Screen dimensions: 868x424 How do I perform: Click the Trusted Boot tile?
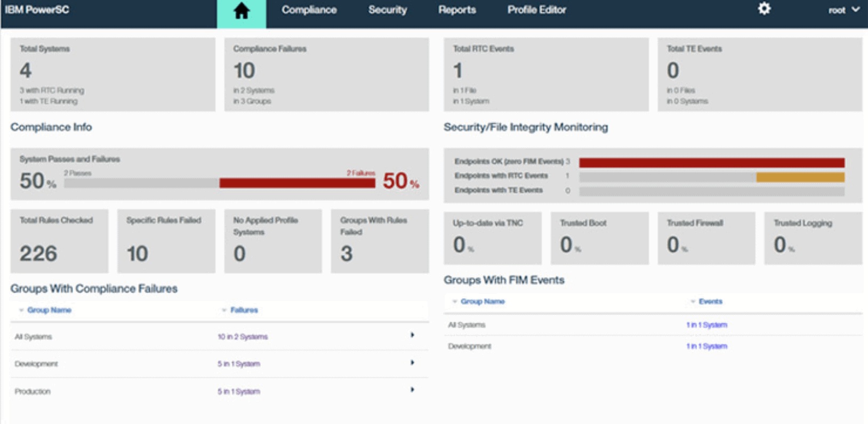point(600,238)
